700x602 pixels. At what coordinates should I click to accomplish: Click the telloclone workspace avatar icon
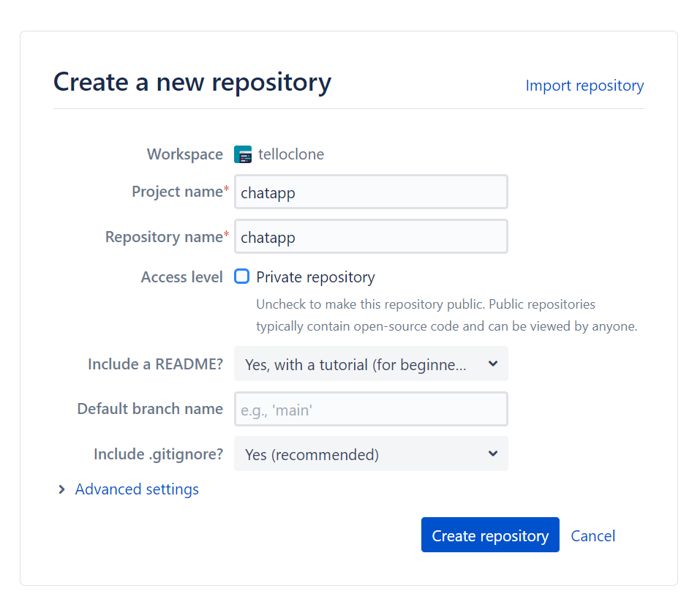click(x=243, y=154)
